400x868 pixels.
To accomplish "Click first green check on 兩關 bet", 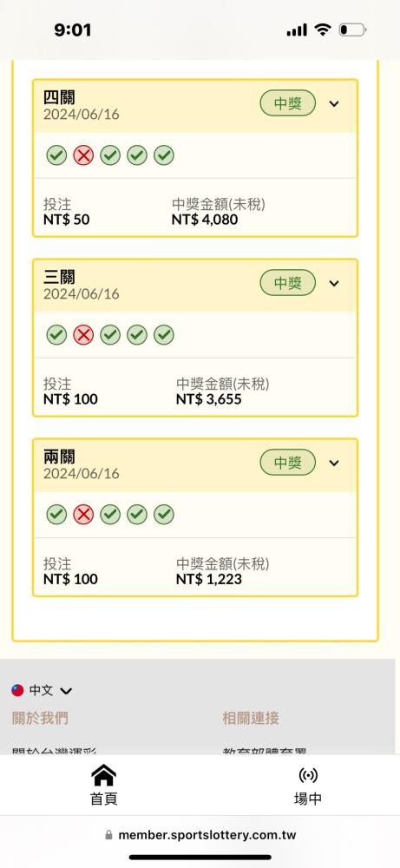I will tap(56, 515).
